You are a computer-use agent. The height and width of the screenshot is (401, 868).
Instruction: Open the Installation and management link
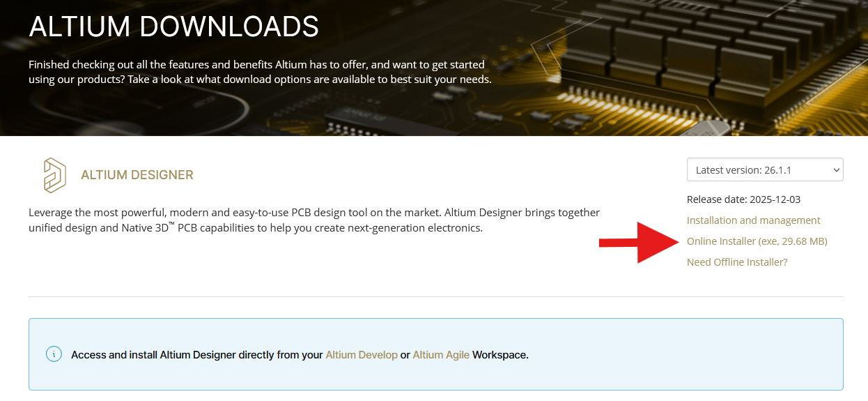tap(754, 220)
